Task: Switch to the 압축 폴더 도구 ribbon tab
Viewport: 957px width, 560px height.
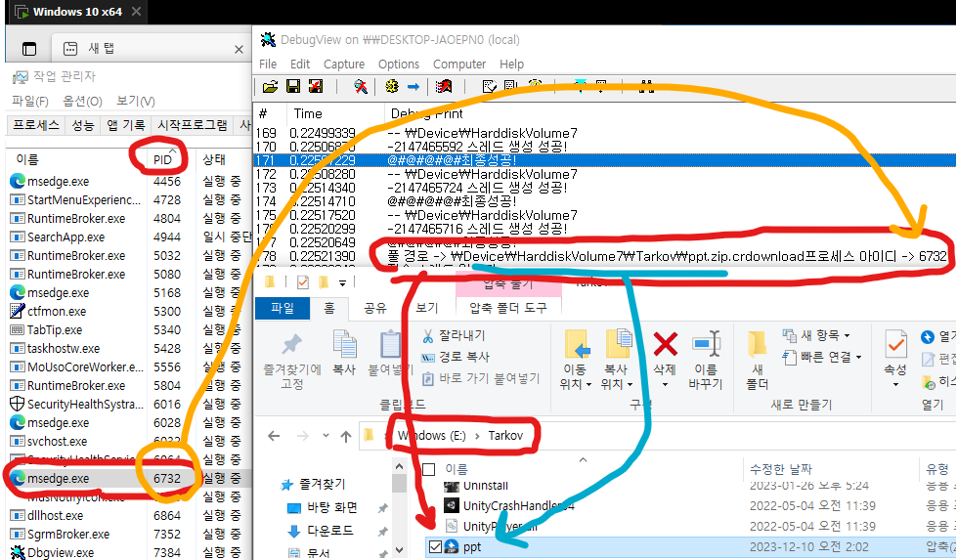Action: click(508, 308)
